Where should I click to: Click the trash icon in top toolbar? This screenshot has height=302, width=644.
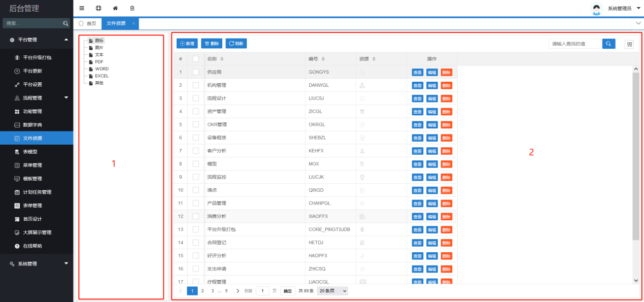pyautogui.click(x=132, y=8)
